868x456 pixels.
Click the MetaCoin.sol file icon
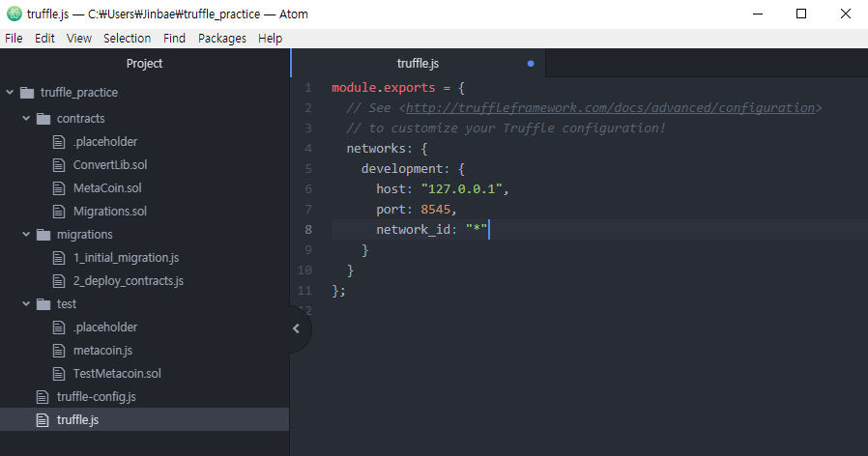point(59,188)
